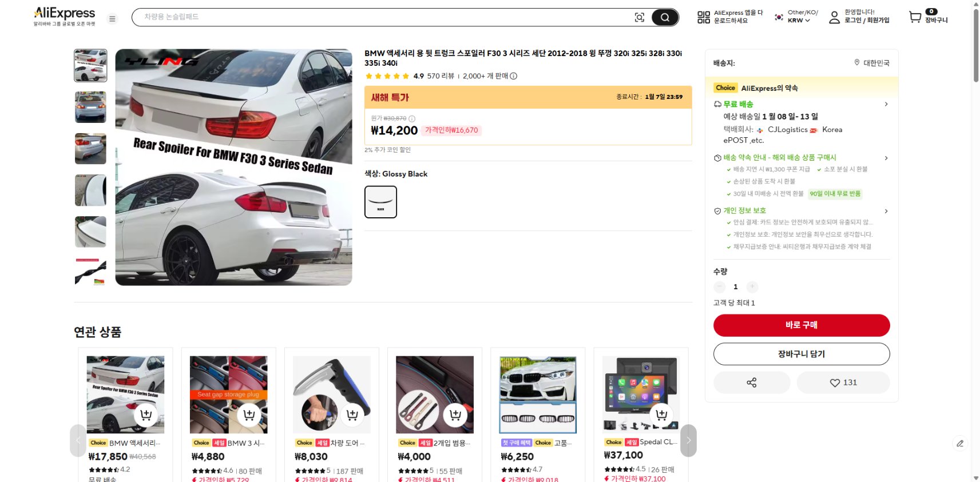980x482 pixels.
Task: Select sixth thumbnail spoiler part
Action: point(90,272)
